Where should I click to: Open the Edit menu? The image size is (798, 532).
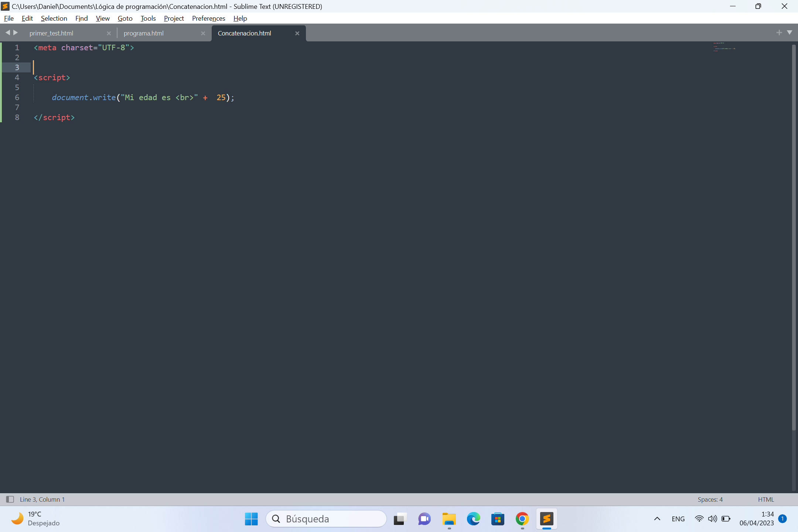(x=27, y=18)
